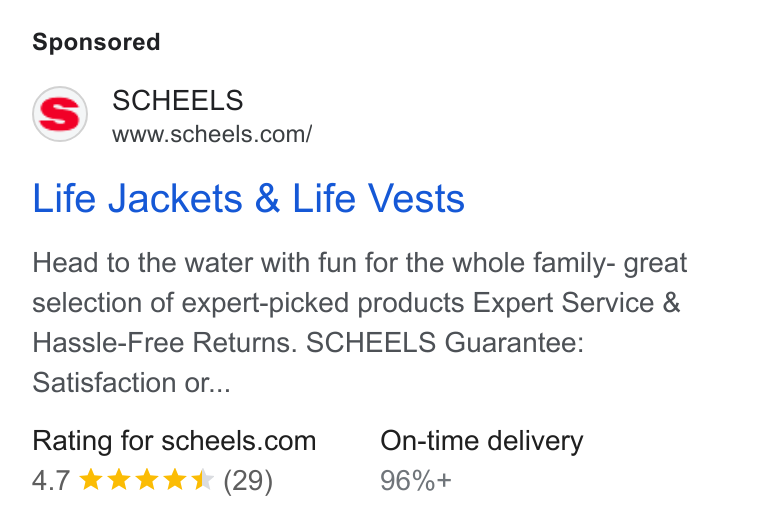Click the Hassle-Free Returns text in description
The image size is (760, 524).
point(165,342)
